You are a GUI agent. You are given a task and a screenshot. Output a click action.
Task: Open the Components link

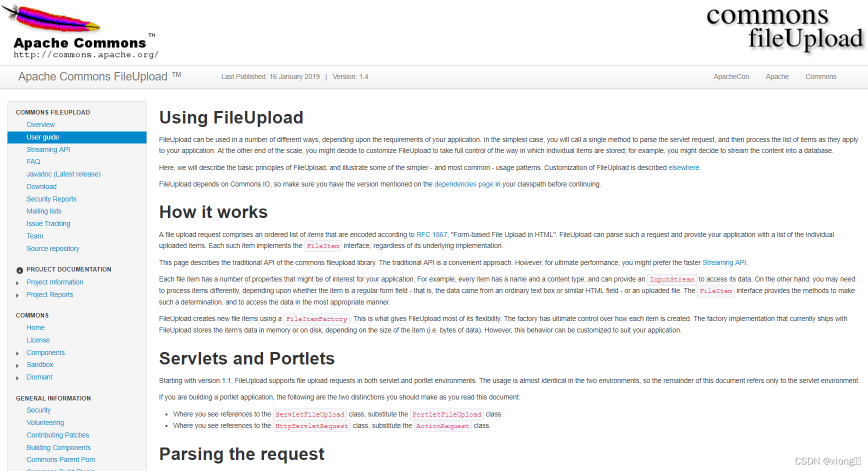coord(45,352)
